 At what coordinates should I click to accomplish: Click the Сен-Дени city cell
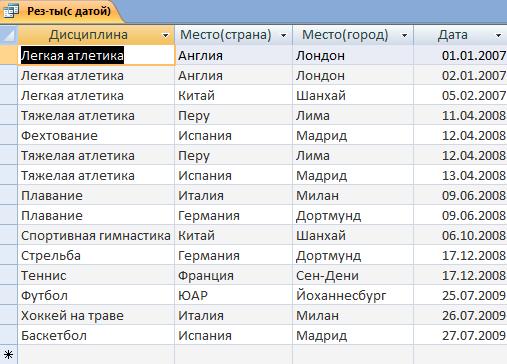(x=353, y=275)
